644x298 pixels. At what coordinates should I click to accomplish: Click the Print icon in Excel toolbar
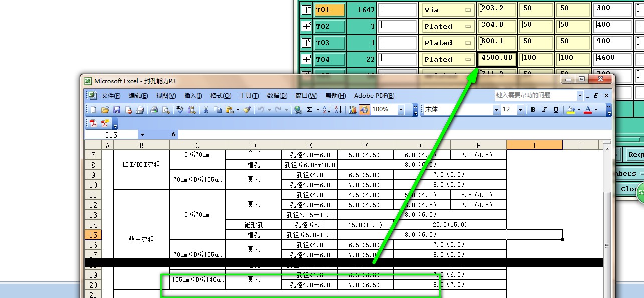click(x=154, y=110)
